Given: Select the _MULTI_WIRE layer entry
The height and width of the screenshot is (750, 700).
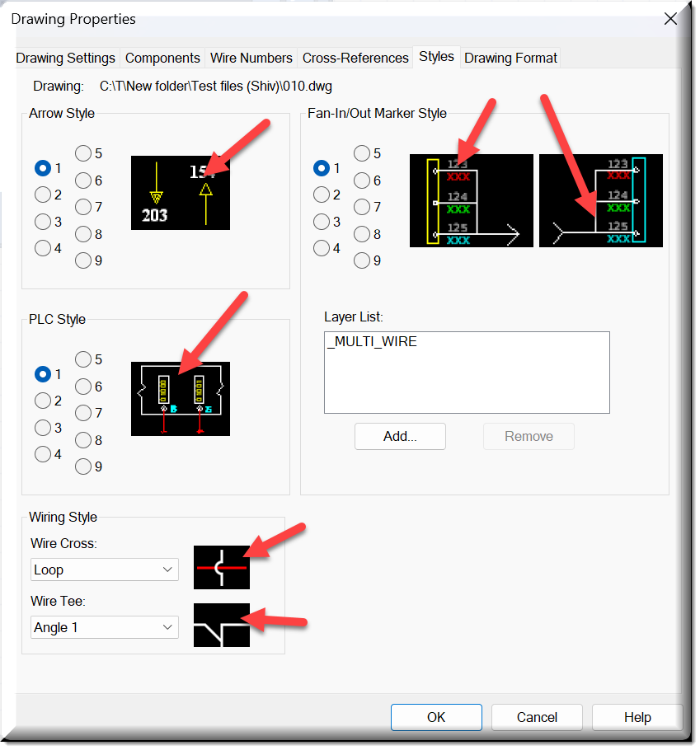Looking at the screenshot, I should pos(373,340).
